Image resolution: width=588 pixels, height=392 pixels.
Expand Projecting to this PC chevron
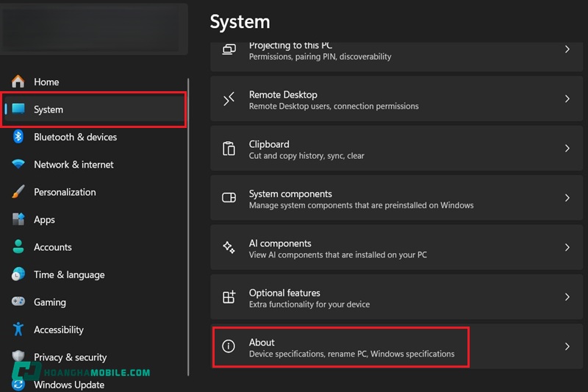[x=567, y=49]
